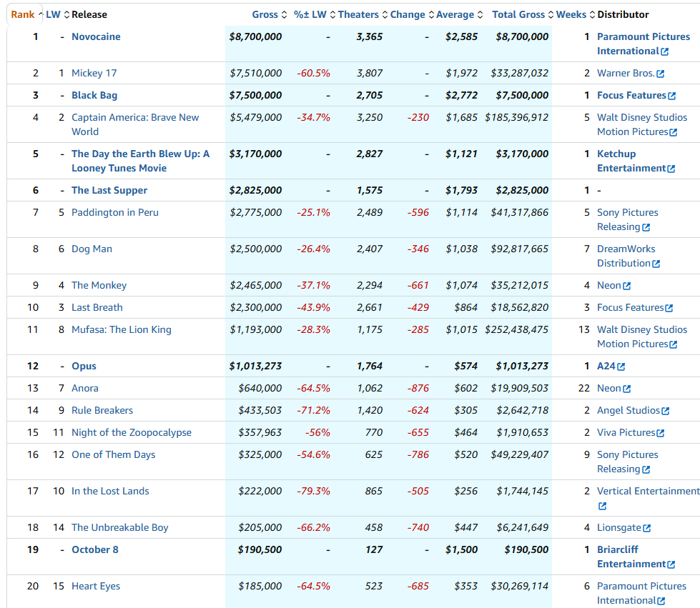Click external link icon next to Lionsgate
Viewport: 700px width, 608px height.
tap(646, 528)
